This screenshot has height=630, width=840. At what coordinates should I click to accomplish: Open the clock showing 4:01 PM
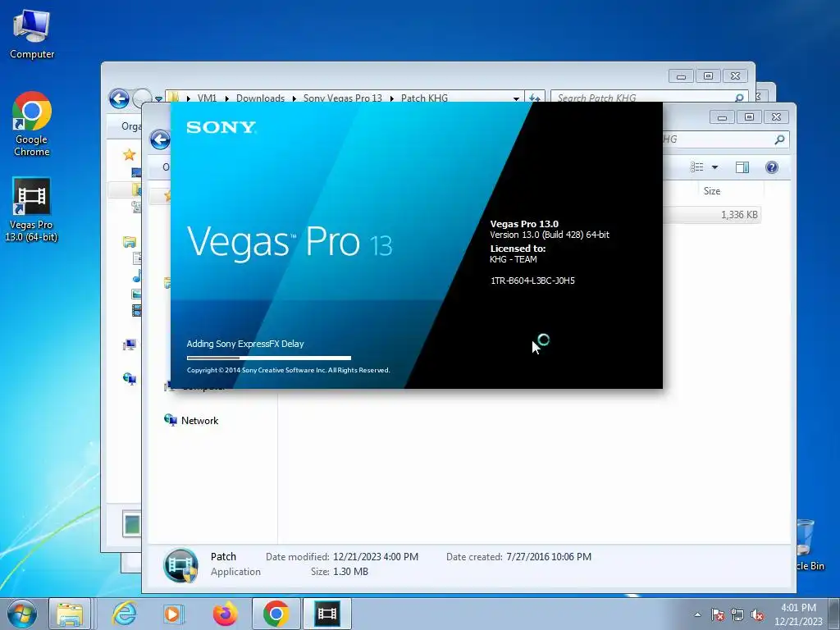(798, 614)
